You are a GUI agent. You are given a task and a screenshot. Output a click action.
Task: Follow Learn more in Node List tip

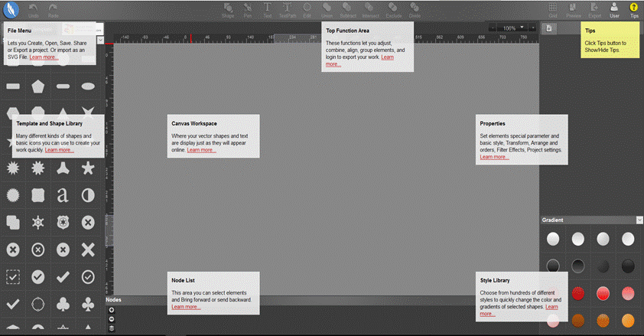click(x=186, y=307)
